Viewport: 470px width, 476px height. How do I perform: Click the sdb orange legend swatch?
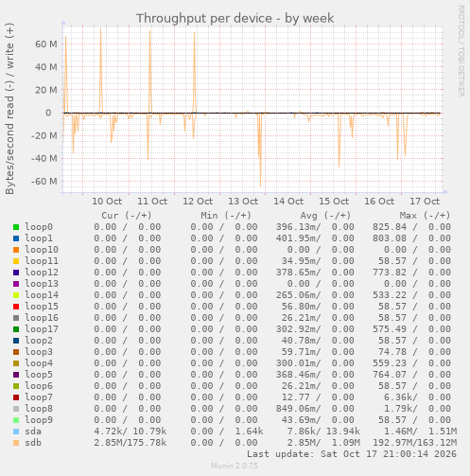16,443
